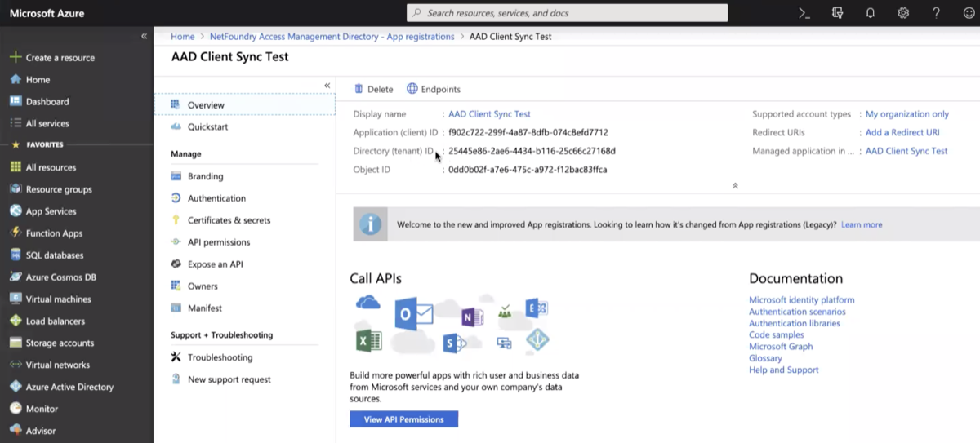
Task: Click the Home icon in the sidebar
Action: [16, 80]
